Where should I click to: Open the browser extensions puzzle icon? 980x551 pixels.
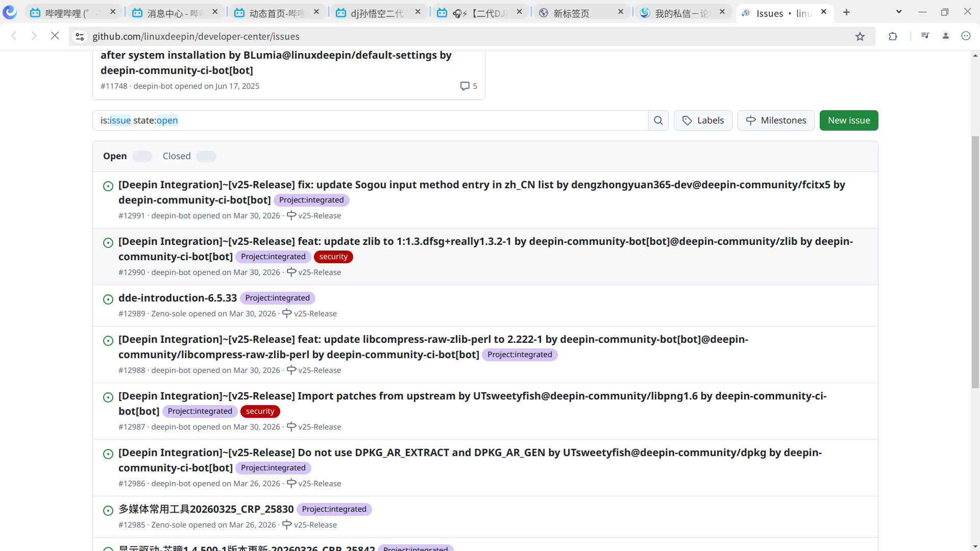coord(893,36)
